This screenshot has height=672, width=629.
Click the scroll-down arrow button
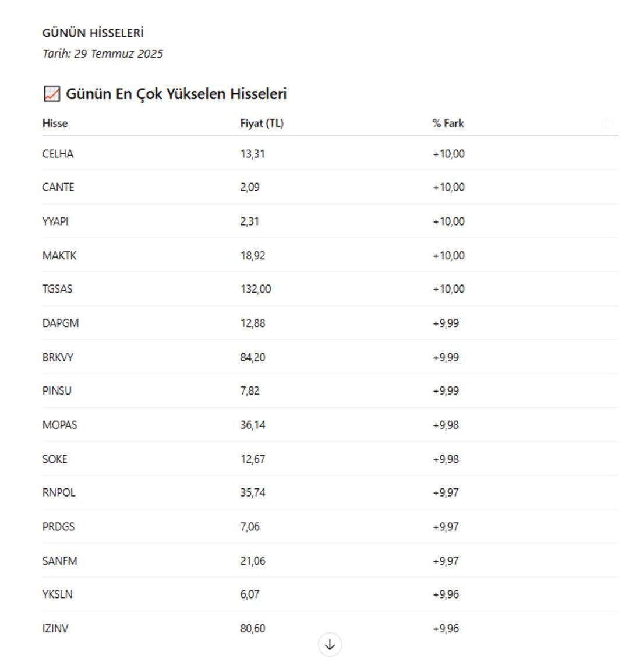coord(329,645)
